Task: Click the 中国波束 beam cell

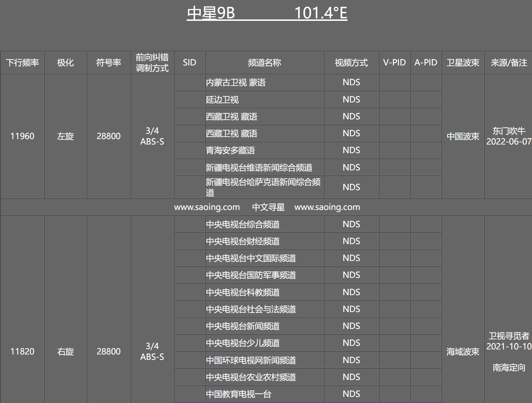Action: click(463, 136)
